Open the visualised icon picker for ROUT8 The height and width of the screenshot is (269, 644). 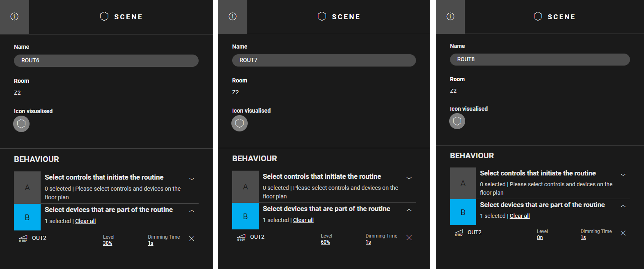457,121
